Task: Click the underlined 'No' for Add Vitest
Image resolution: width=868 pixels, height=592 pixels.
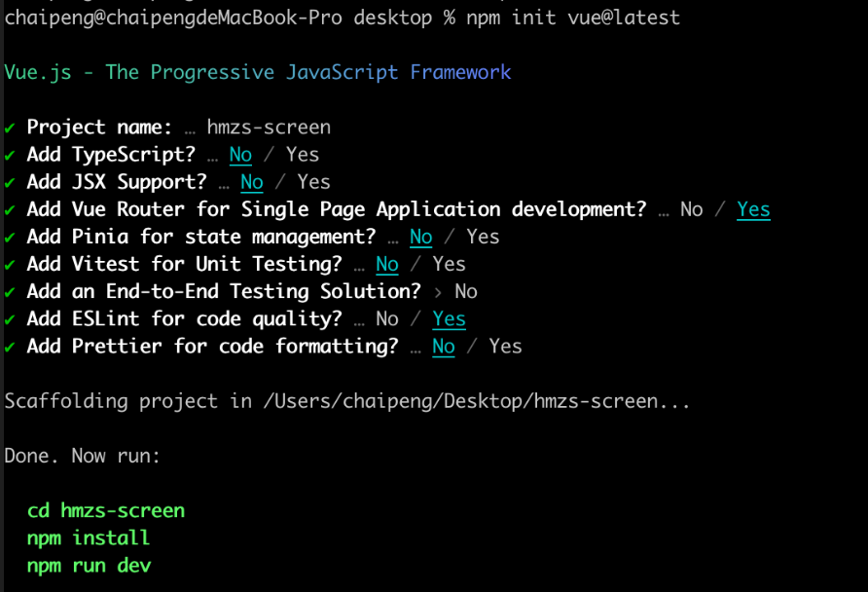Action: tap(387, 264)
